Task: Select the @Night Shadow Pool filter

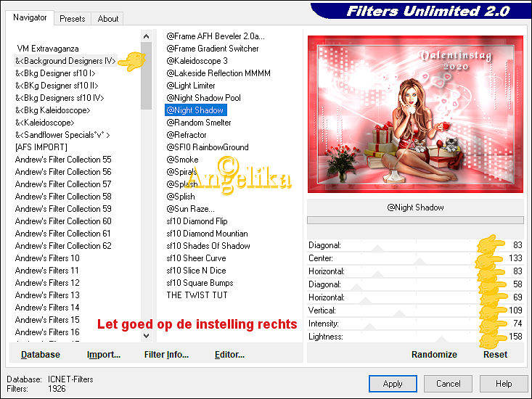Action: [x=203, y=98]
